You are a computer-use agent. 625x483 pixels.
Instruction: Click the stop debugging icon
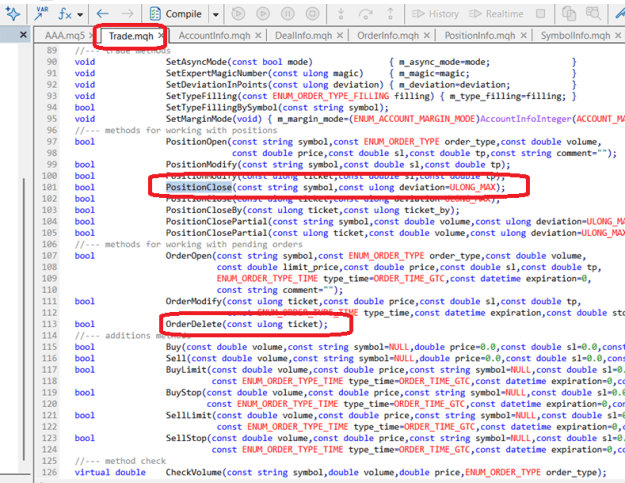(x=312, y=14)
